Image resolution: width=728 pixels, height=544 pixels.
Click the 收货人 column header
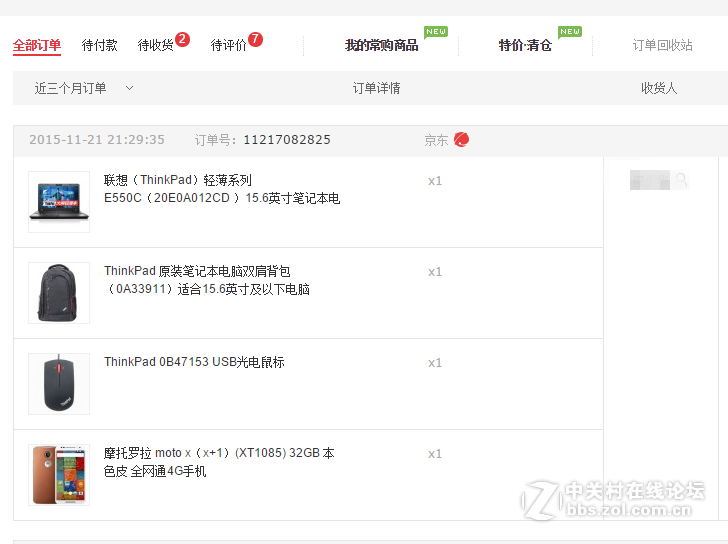coord(659,88)
